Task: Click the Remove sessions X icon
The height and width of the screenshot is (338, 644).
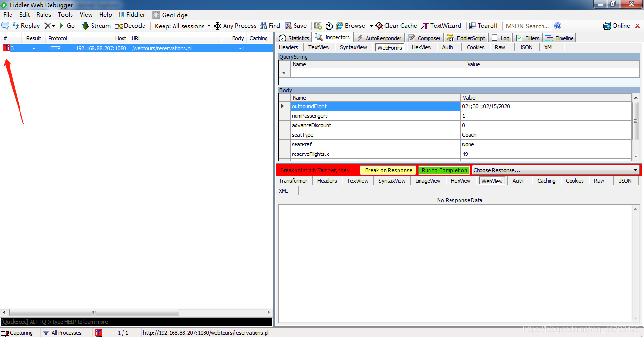Action: (47, 26)
